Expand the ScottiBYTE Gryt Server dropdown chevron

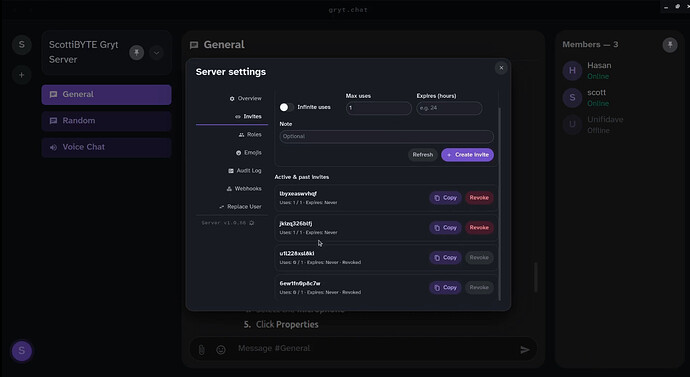[x=156, y=53]
